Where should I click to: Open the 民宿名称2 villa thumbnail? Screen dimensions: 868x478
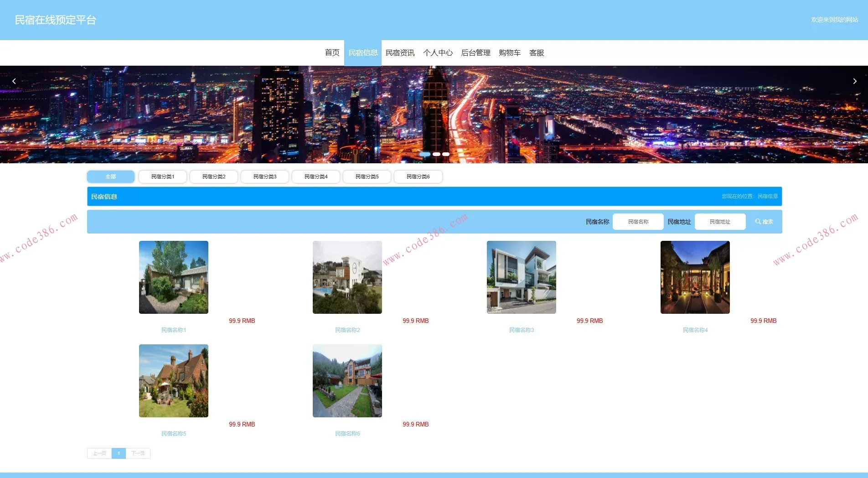347,277
